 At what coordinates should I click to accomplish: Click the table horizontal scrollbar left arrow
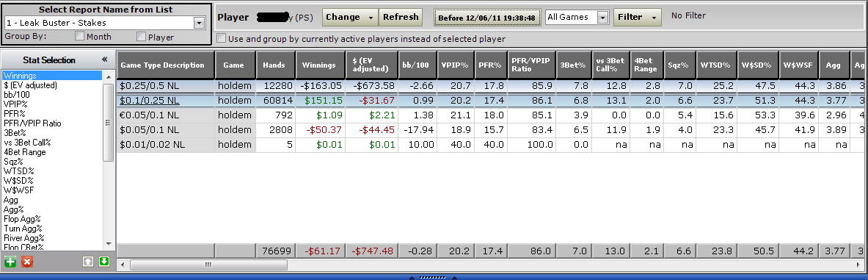click(123, 265)
